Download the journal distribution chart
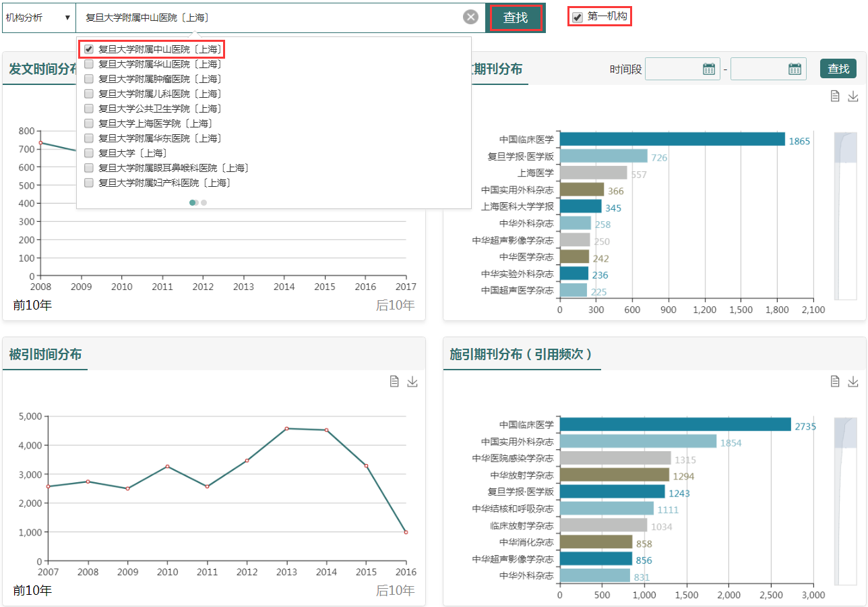This screenshot has width=868, height=607. tap(853, 96)
